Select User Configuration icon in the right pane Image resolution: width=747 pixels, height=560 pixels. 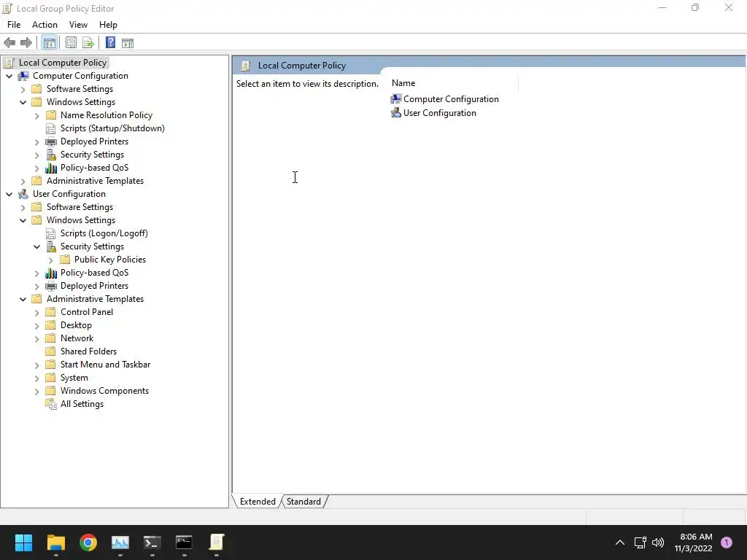[x=396, y=113]
